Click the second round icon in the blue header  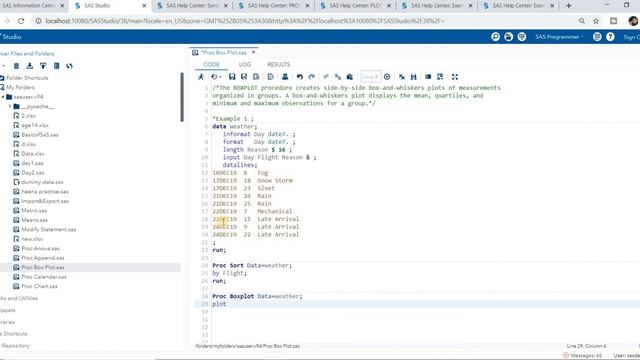[x=508, y=37]
